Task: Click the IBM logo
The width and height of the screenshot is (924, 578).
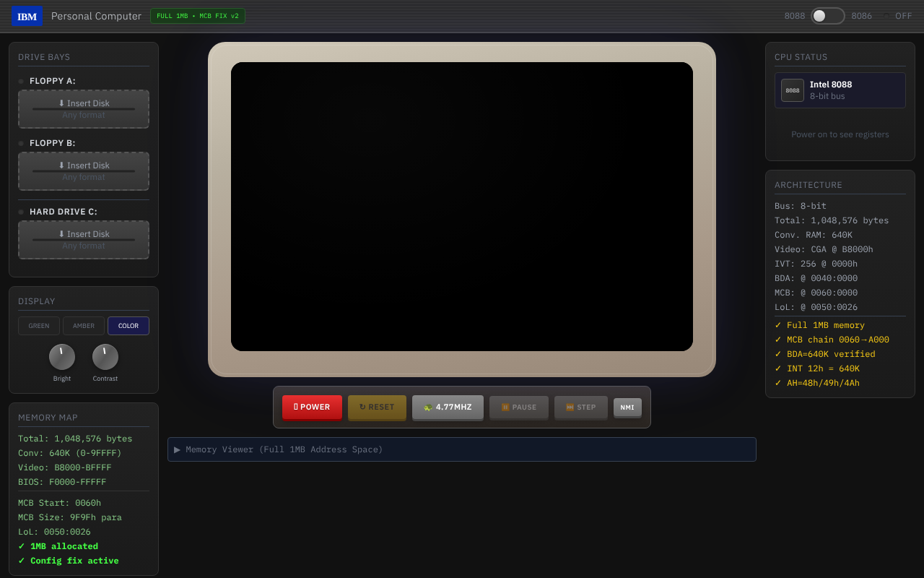Action: tap(27, 15)
